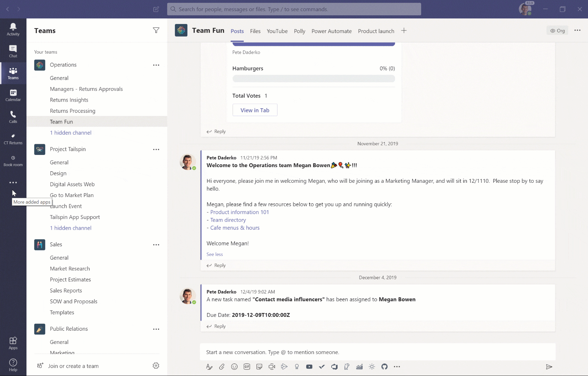This screenshot has width=588, height=376.
Task: Click the Start a new conversation box
Action: point(378,352)
